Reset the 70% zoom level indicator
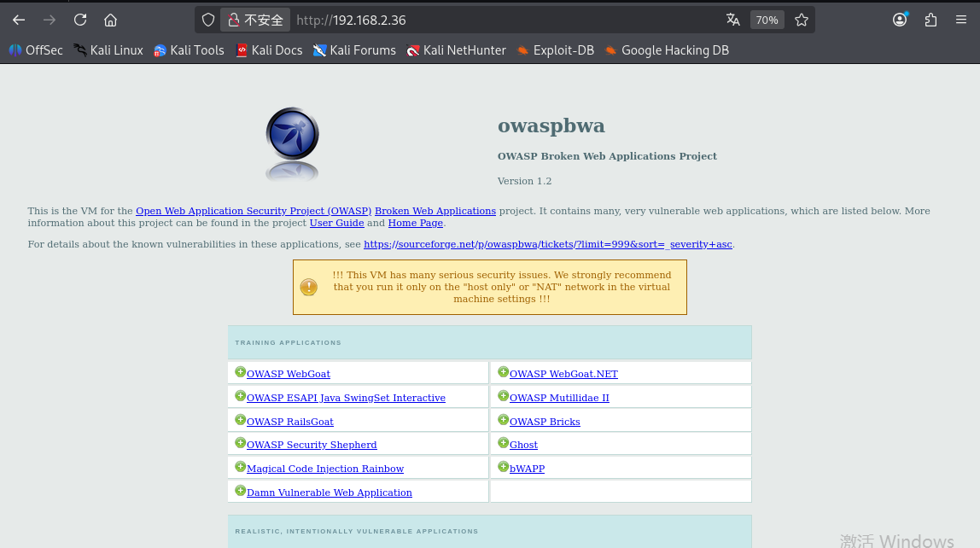The height and width of the screenshot is (548, 980). 767,20
